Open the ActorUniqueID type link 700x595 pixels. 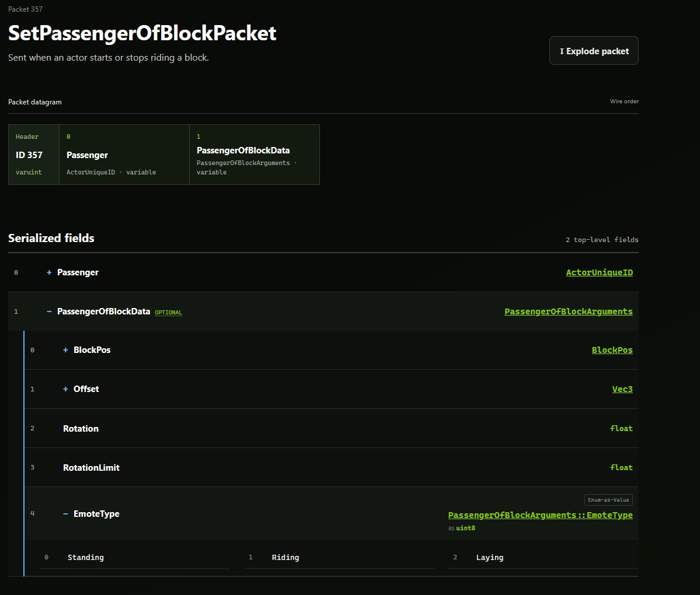click(x=599, y=272)
